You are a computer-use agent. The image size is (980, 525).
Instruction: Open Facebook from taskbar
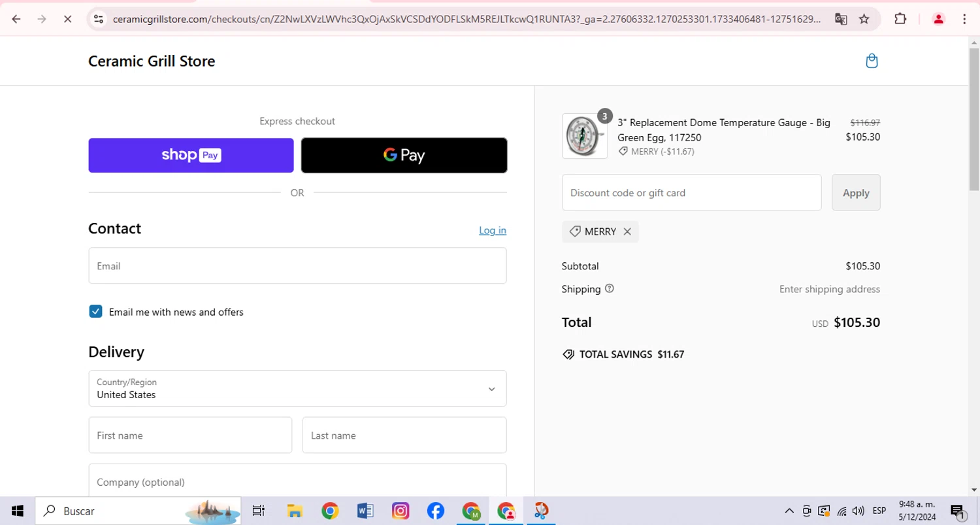click(x=436, y=511)
